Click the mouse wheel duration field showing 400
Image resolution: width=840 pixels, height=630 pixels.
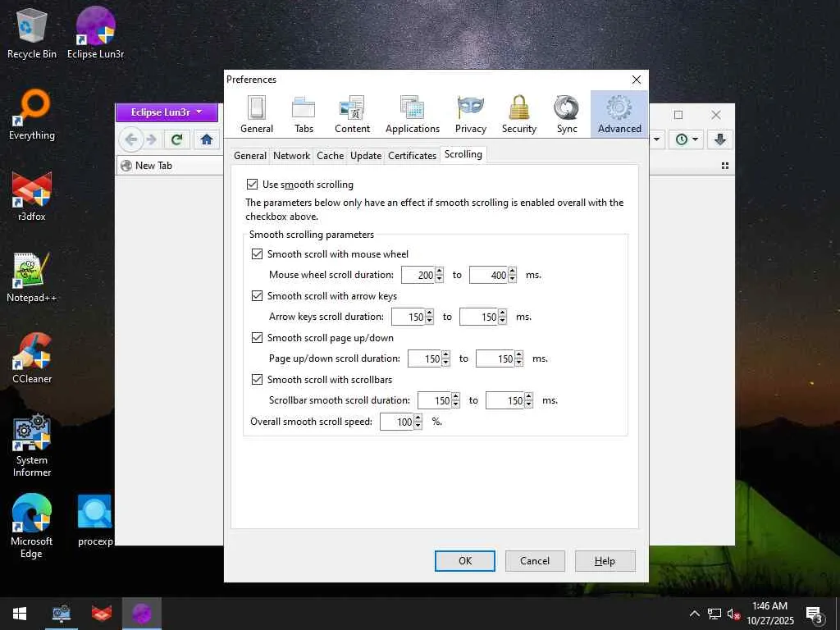(x=489, y=275)
